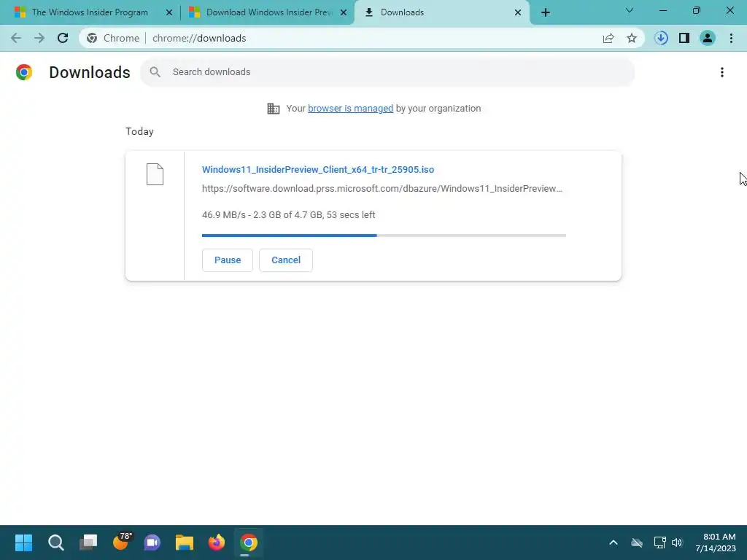Toggle the Chrome side panel icon
The image size is (747, 560).
(684, 38)
